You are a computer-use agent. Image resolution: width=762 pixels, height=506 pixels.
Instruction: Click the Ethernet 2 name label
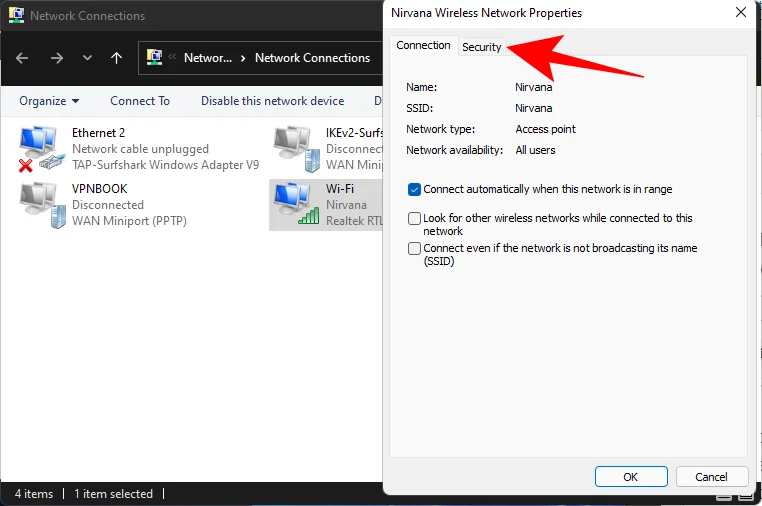(x=98, y=133)
